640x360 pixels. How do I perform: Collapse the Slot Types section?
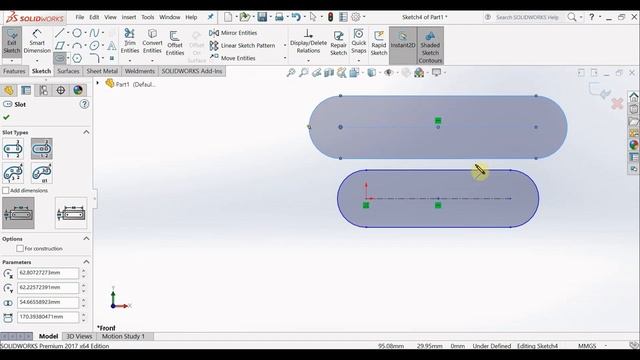pyautogui.click(x=86, y=132)
